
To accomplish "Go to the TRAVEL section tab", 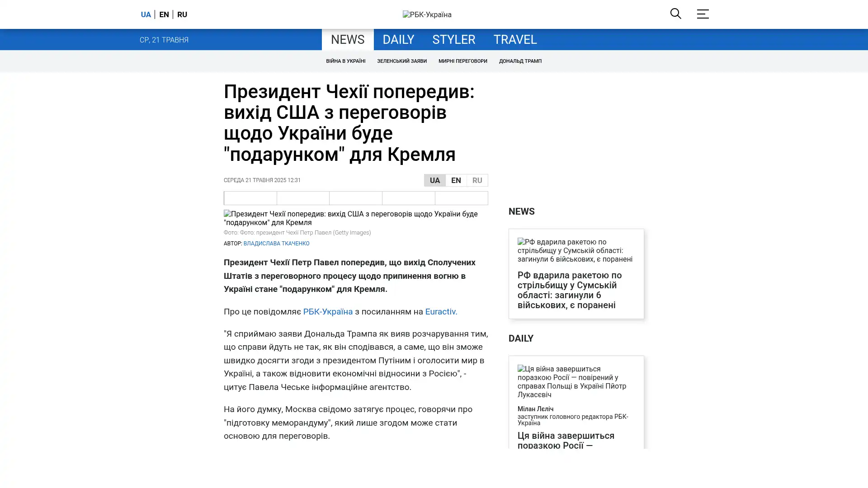I will (514, 40).
